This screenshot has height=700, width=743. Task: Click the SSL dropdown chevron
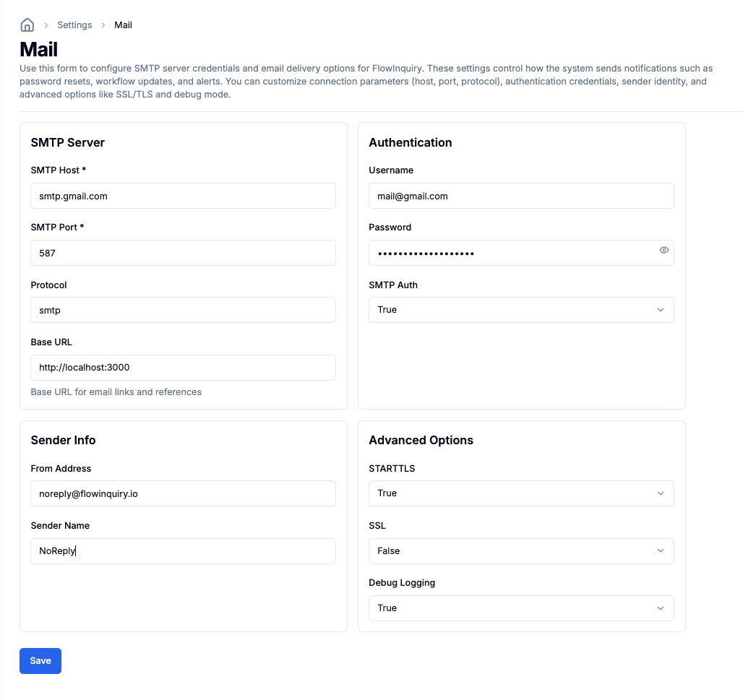[660, 550]
